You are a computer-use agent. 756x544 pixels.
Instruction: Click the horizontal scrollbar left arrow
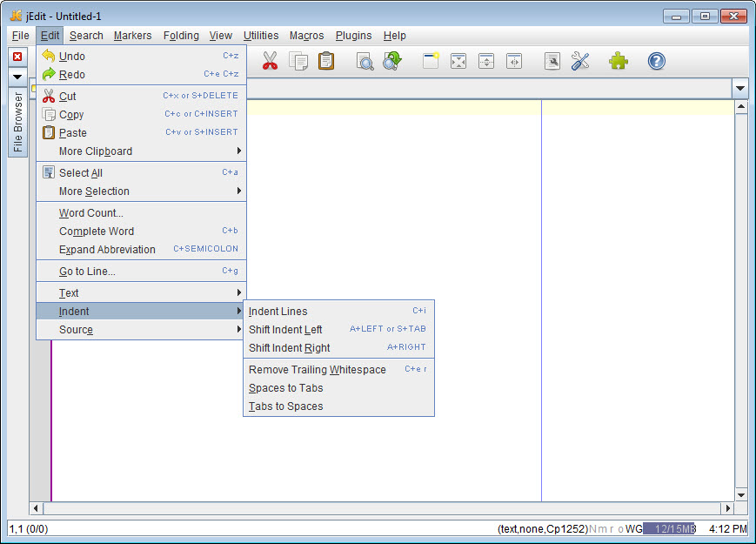click(37, 508)
